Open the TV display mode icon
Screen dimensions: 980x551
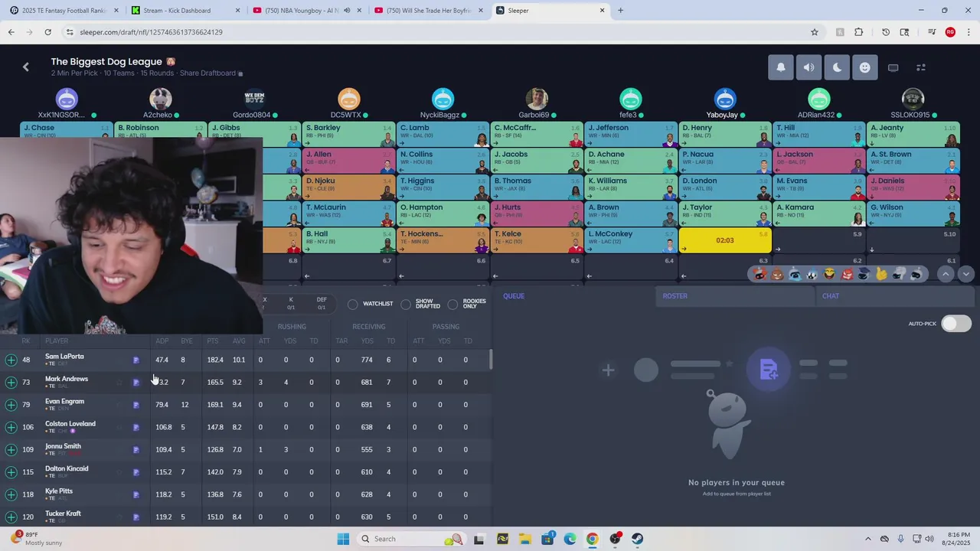point(893,67)
